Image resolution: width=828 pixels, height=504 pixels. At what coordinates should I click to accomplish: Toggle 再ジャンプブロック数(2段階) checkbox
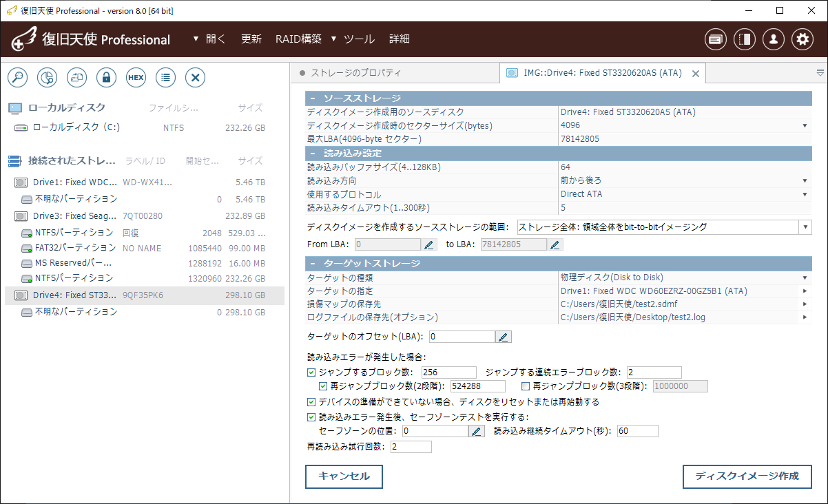click(x=324, y=386)
